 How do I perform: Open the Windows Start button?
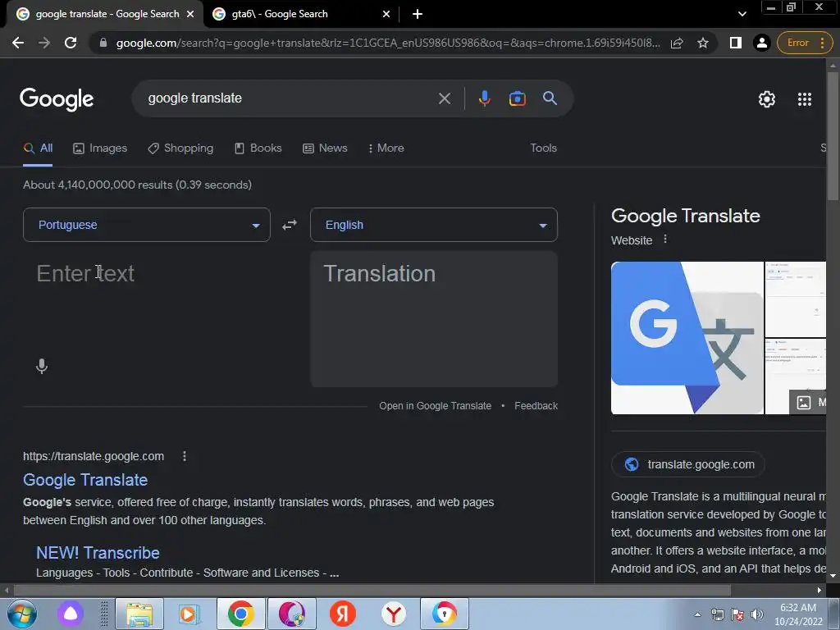coord(22,614)
